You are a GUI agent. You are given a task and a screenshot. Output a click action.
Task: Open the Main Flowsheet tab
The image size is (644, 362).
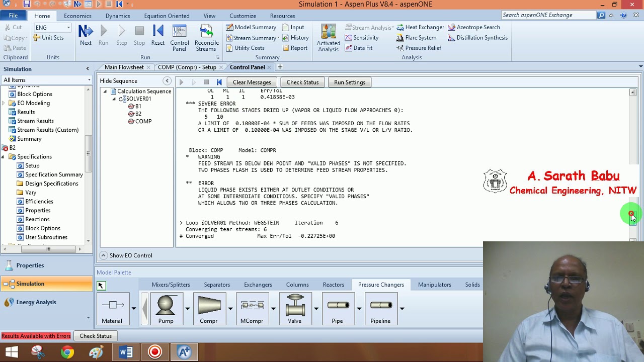coord(124,67)
